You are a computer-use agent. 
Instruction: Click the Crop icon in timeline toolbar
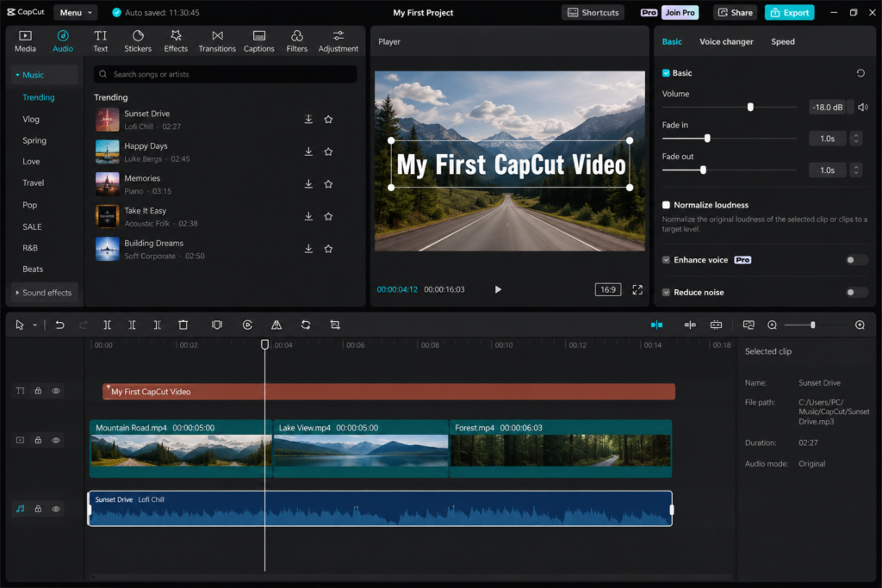coord(335,325)
